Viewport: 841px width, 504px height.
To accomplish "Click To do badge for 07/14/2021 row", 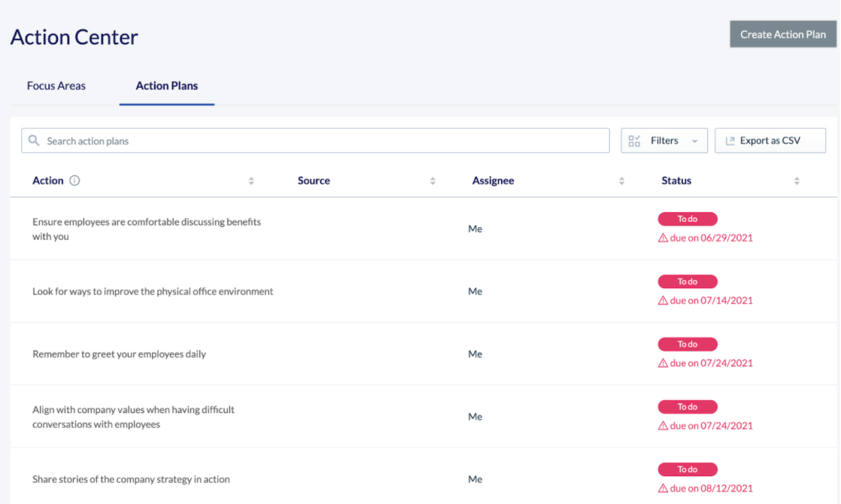I will pos(688,281).
